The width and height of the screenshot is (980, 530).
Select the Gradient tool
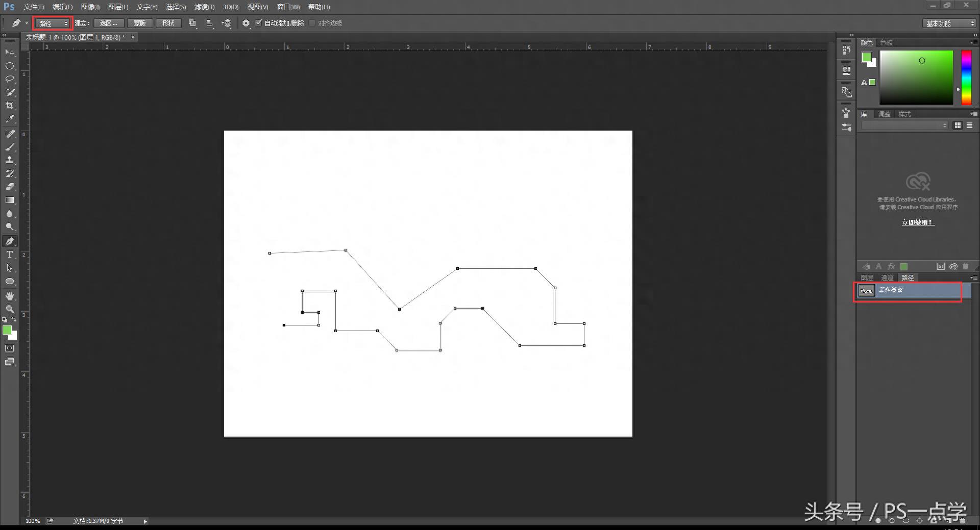(x=10, y=200)
